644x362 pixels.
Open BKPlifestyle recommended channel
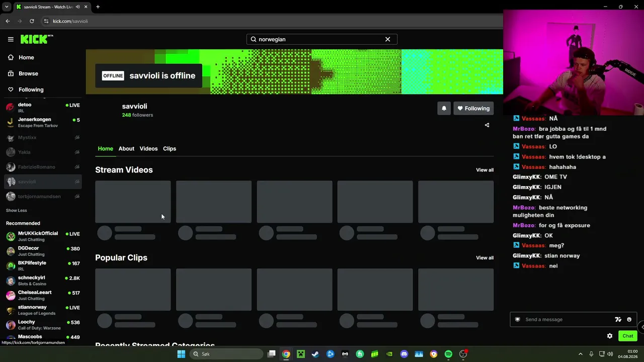click(43, 265)
